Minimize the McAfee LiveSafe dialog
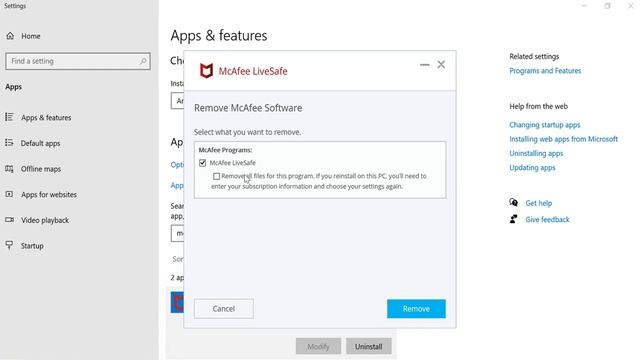 [424, 64]
